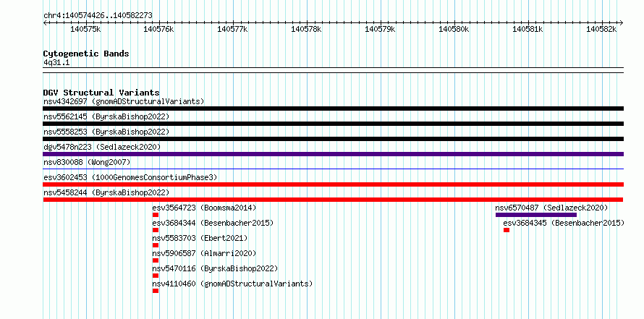The image size is (644, 319).
Task: Open nsv5458244 (ByrskaBishop2022) variant label
Action: pyautogui.click(x=106, y=192)
